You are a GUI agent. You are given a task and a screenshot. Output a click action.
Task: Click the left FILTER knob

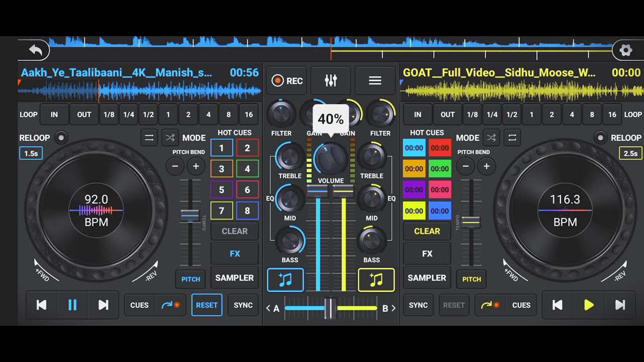(281, 115)
